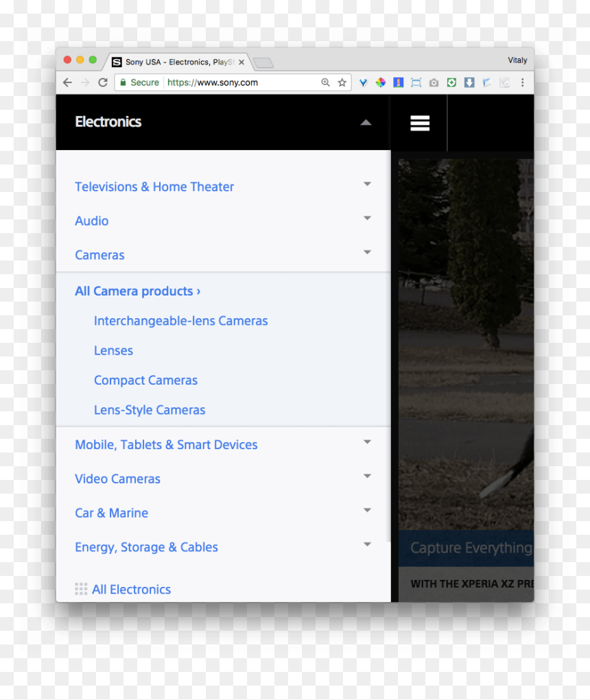Select Compact Cameras link
The height and width of the screenshot is (700, 590).
coord(145,381)
